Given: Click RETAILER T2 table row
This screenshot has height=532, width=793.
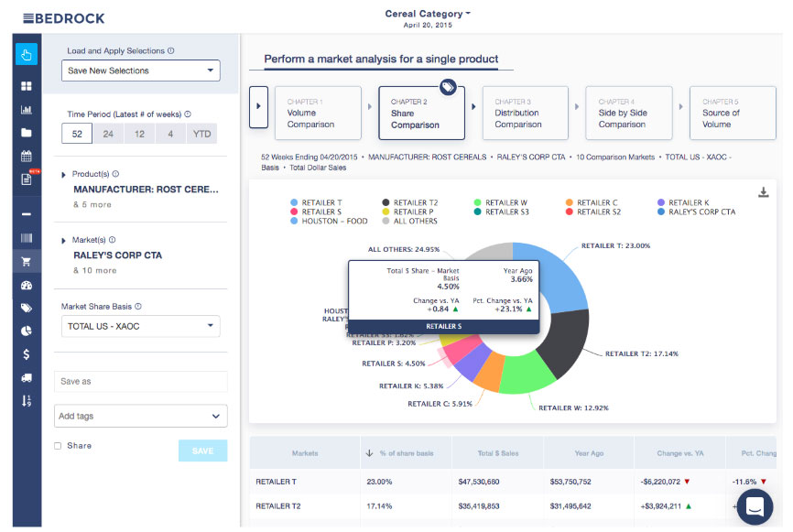Looking at the screenshot, I should tap(513, 505).
